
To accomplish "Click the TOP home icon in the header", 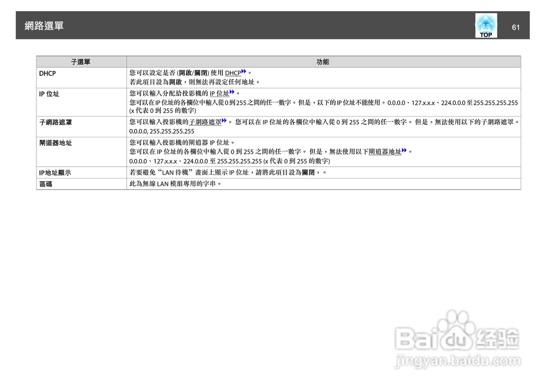I will (485, 26).
